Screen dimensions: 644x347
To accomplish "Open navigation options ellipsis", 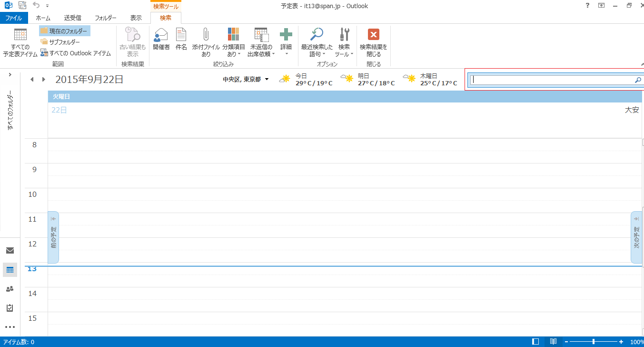I will pos(10,327).
